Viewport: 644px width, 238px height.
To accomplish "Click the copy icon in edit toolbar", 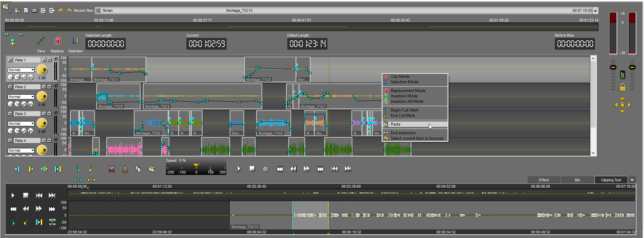I will (138, 169).
